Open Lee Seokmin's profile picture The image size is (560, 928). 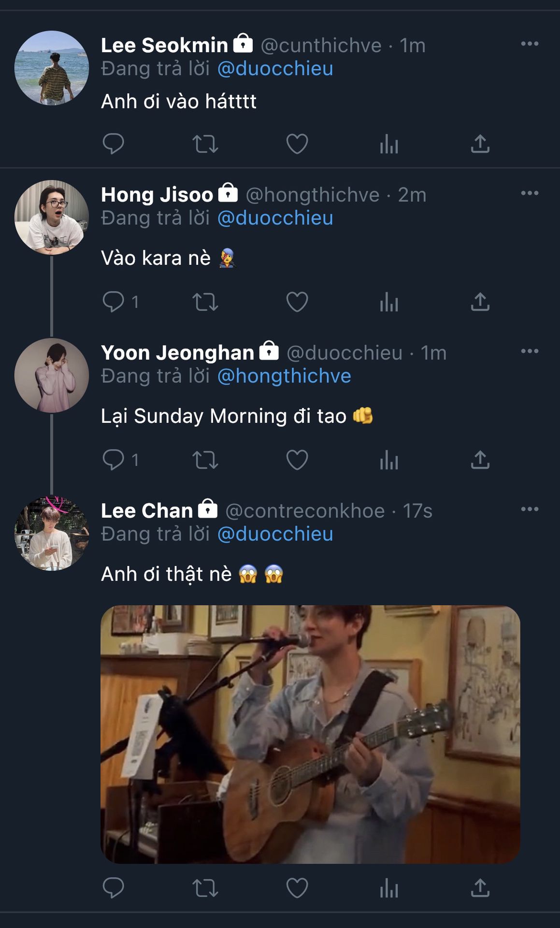click(52, 68)
